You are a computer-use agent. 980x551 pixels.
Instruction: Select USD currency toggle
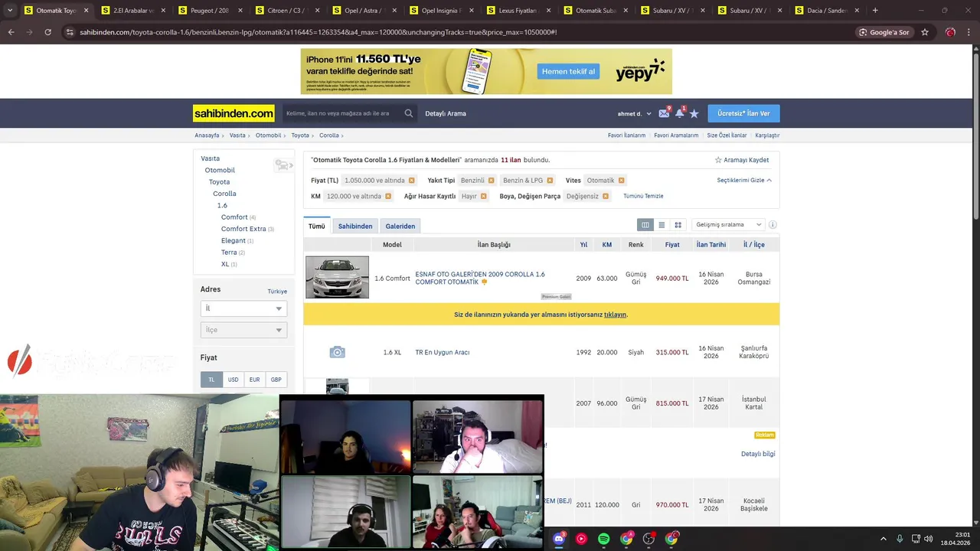click(x=233, y=380)
